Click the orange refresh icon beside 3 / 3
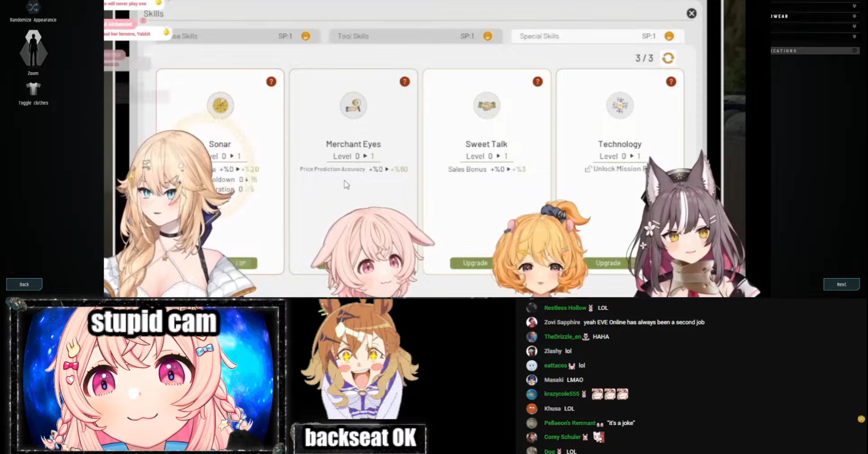The image size is (868, 454). point(668,58)
